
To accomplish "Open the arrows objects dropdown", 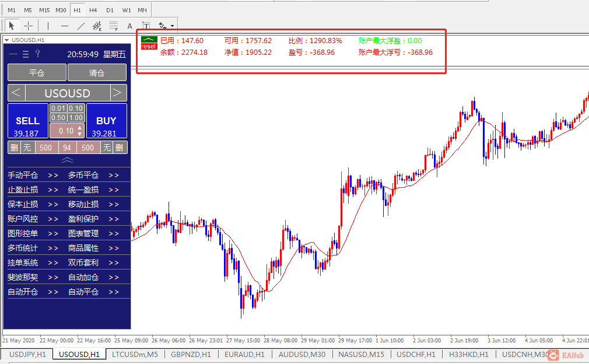I will [173, 26].
